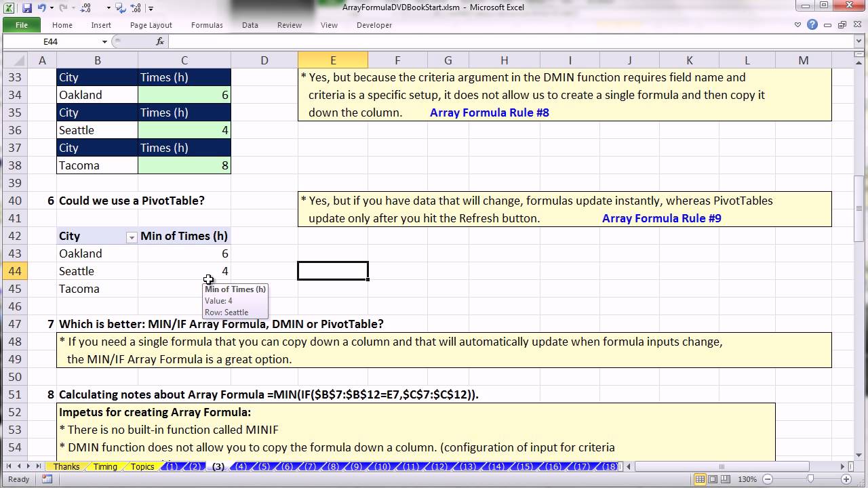Adjust the zoom slider handle
868x488 pixels.
pos(810,479)
